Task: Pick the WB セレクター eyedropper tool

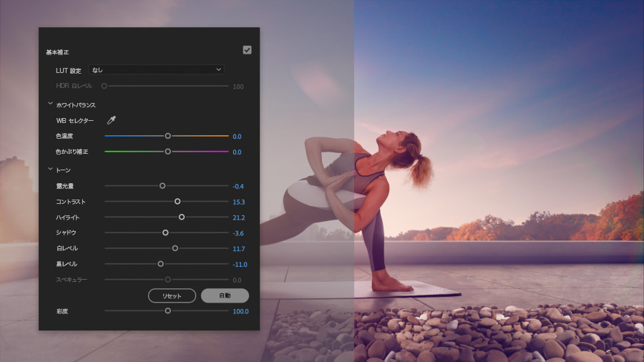Action: tap(112, 120)
